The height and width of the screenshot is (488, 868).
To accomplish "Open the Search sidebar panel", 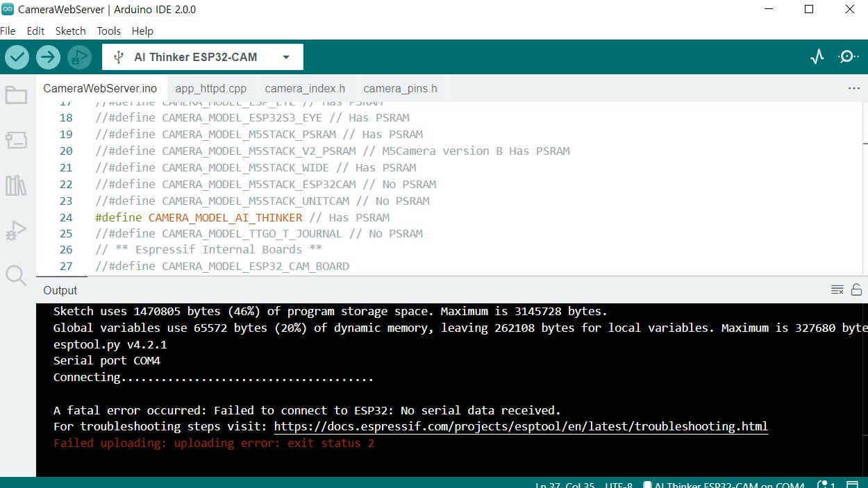I will pyautogui.click(x=16, y=276).
